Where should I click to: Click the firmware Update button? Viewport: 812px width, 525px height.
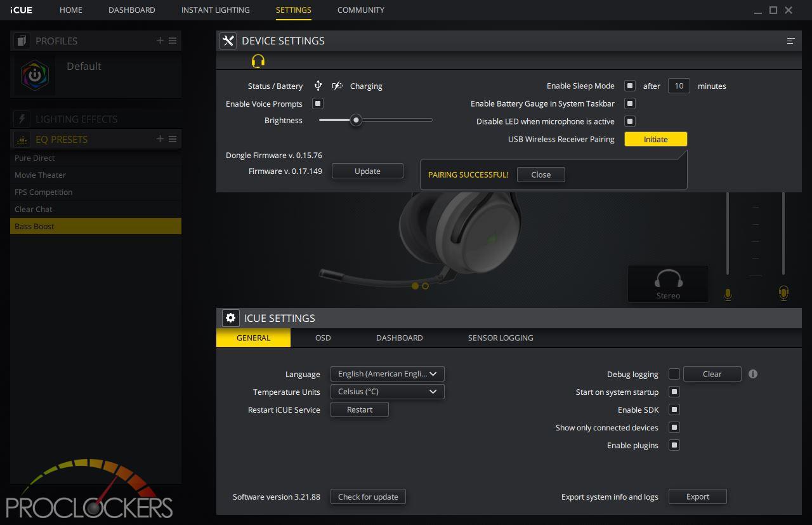(367, 171)
